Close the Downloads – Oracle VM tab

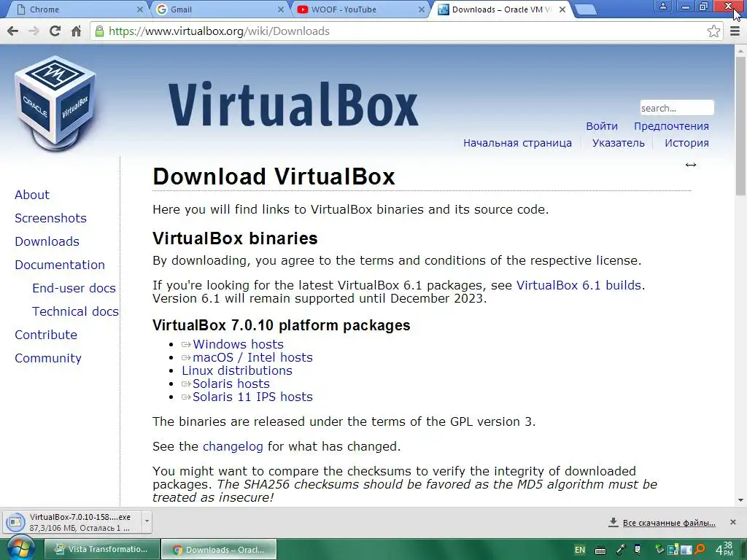(x=562, y=9)
